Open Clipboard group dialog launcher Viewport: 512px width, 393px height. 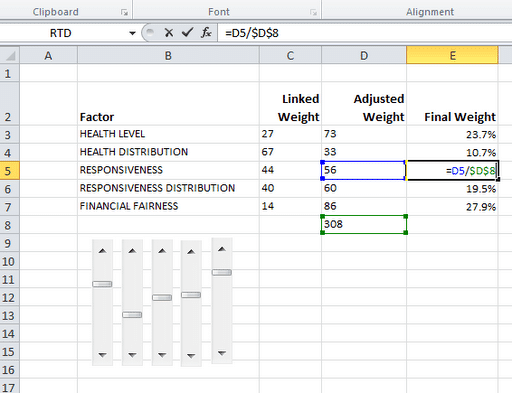coord(124,12)
